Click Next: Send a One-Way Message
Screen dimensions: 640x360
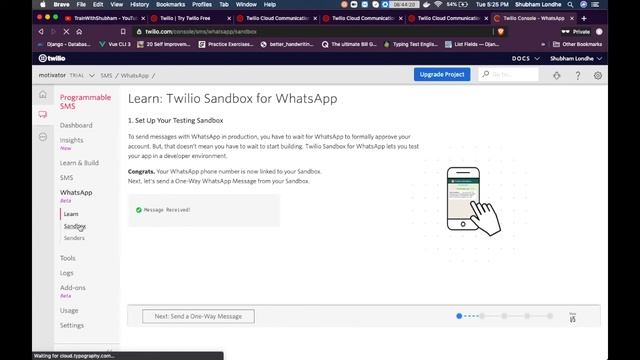point(198,316)
